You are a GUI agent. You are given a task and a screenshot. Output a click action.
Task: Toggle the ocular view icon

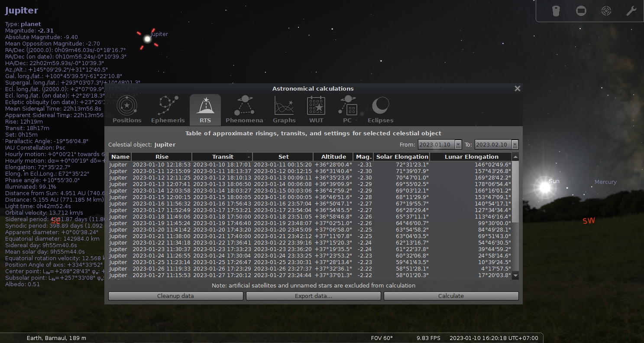click(556, 11)
